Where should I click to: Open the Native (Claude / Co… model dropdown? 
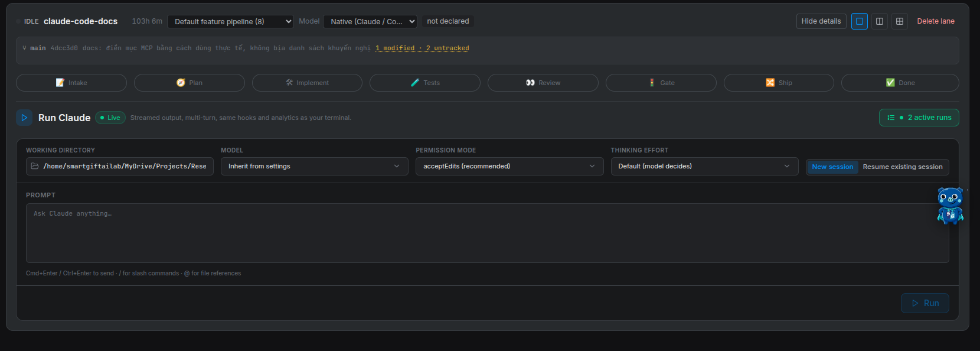pyautogui.click(x=370, y=21)
